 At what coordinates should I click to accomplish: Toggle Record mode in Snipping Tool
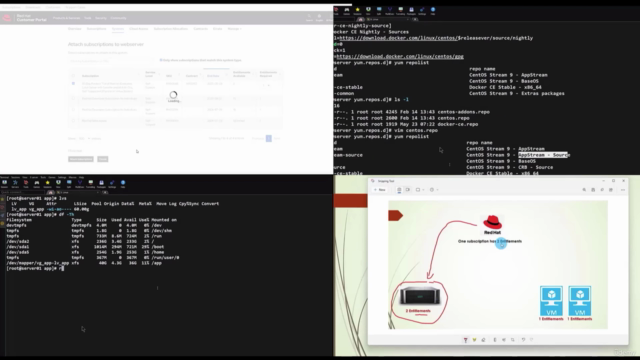point(407,190)
